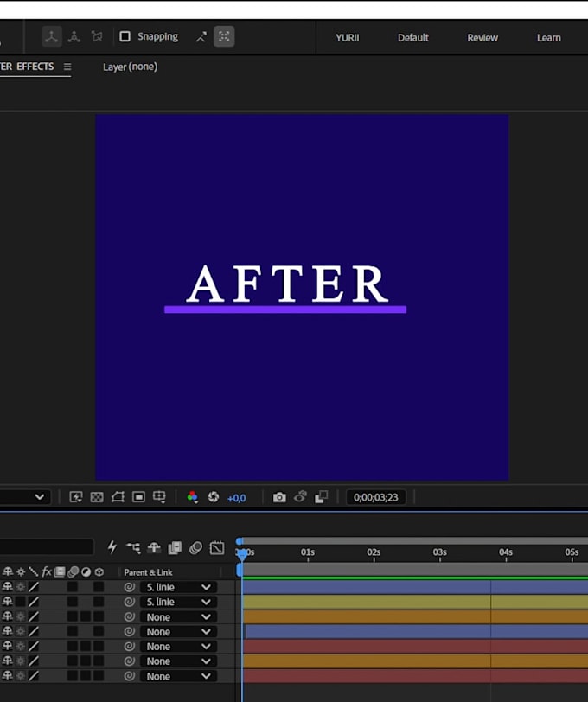
Task: Select the Local Axis Mode icon
Action: tap(52, 36)
